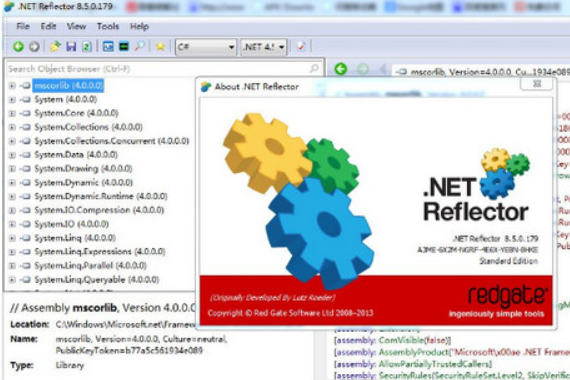Click the assembly icon beside mscorlib in the tree
570x380 pixels.
pyautogui.click(x=25, y=86)
